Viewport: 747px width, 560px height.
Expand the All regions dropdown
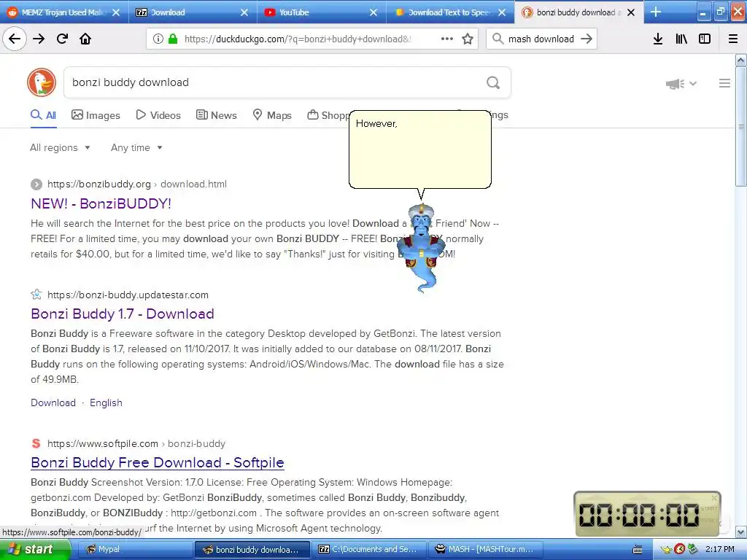pyautogui.click(x=60, y=147)
